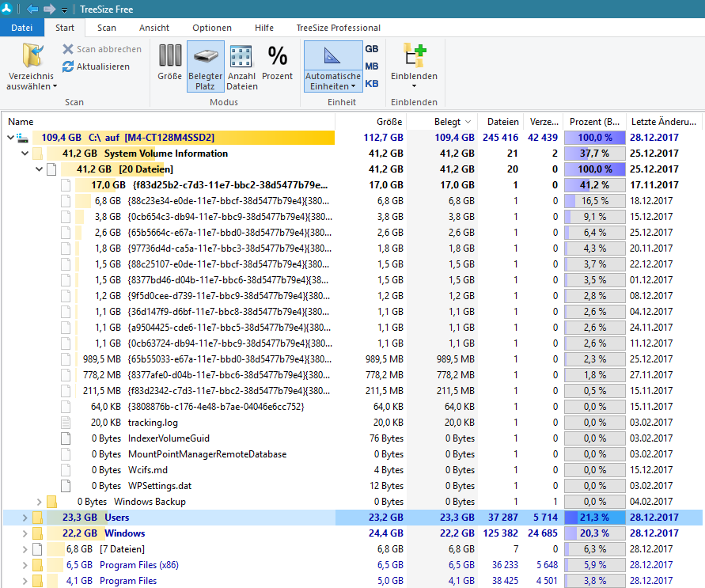This screenshot has height=588, width=705.
Task: Expand the Windows Backup folder
Action: [x=39, y=502]
